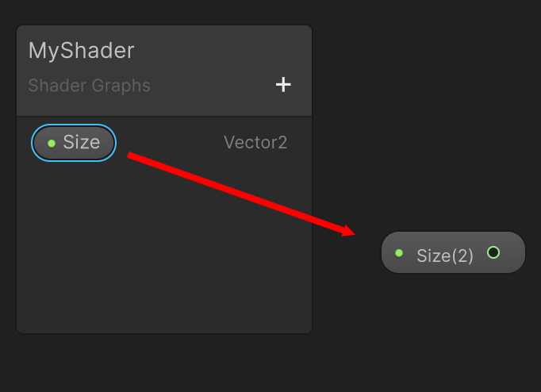Click the empty blackboard area below Size

pyautogui.click(x=159, y=254)
